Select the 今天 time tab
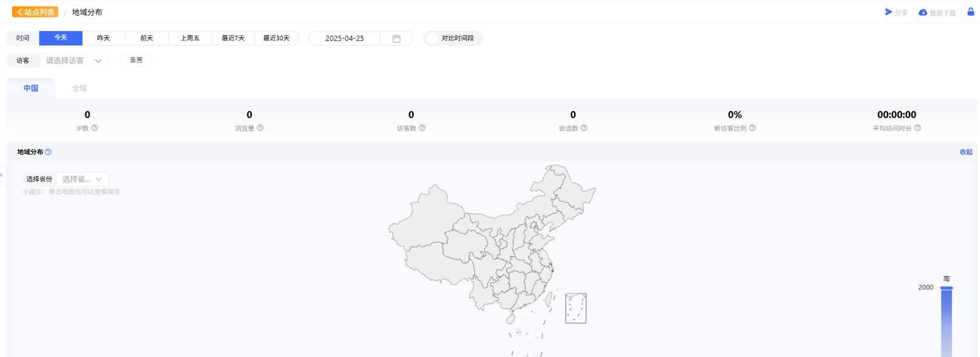Viewport: 980px width, 357px height. [x=61, y=38]
